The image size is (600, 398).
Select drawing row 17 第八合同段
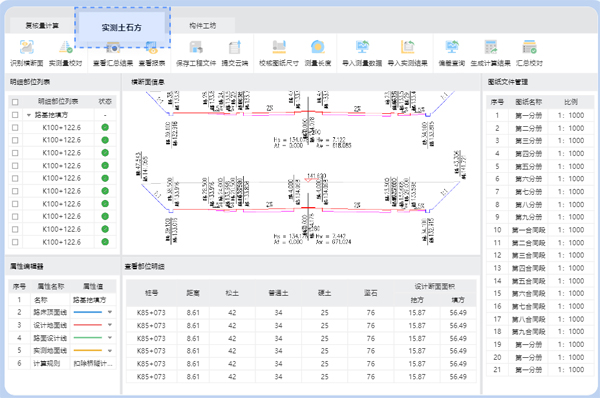pyautogui.click(x=540, y=319)
